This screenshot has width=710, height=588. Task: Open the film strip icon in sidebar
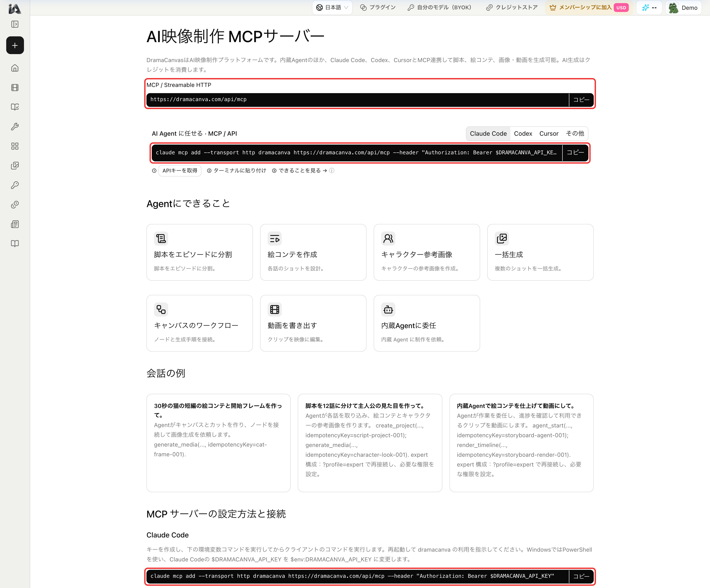tap(15, 88)
